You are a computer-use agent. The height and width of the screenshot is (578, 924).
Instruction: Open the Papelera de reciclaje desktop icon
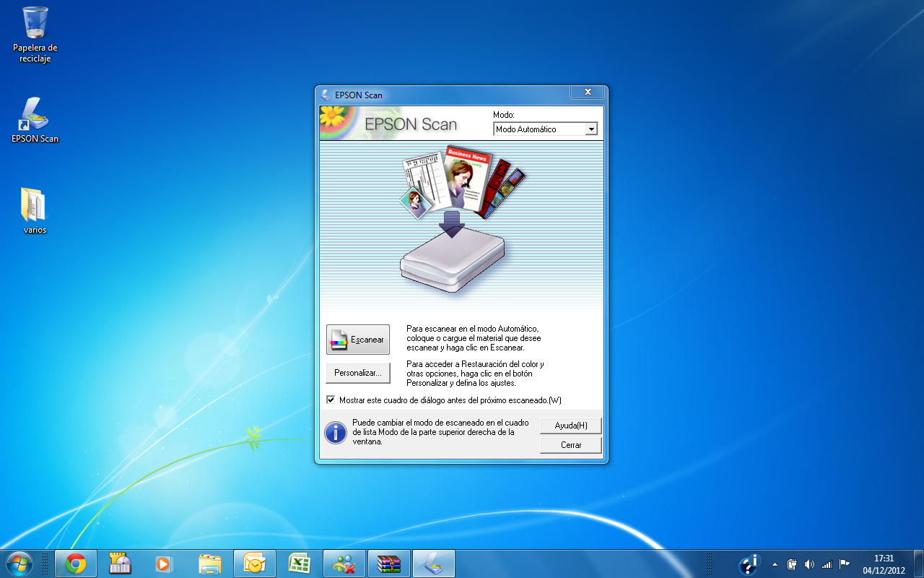(35, 35)
